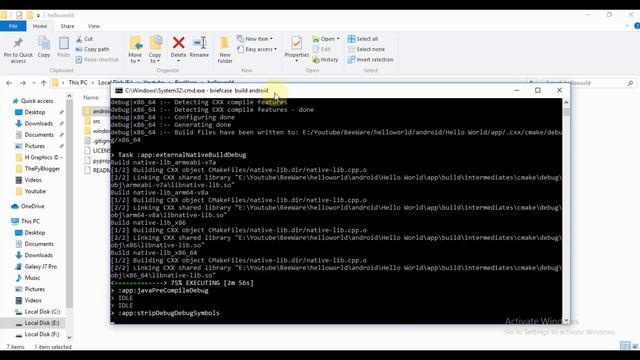The image size is (640, 360).
Task: Click the Cut scissors command
Action: click(84, 39)
